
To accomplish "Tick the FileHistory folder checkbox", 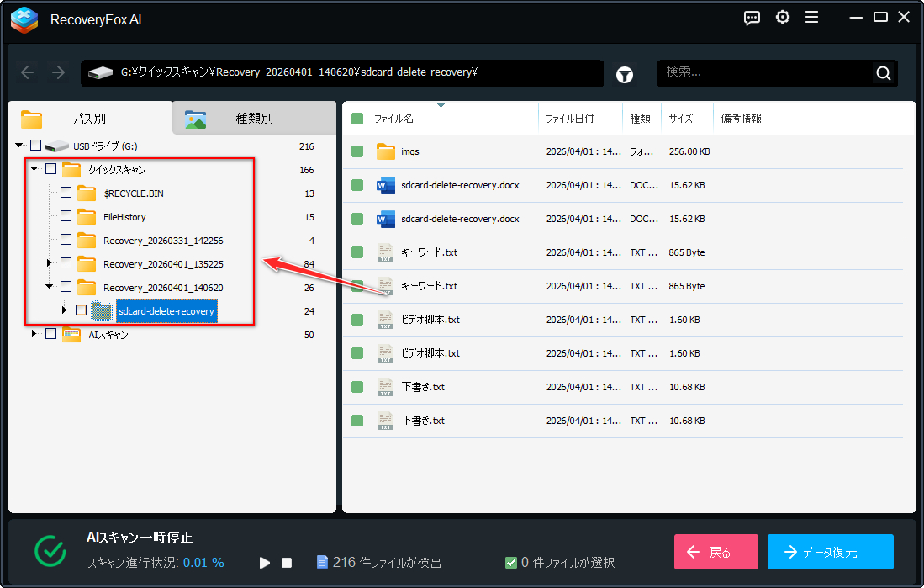I will click(x=66, y=216).
